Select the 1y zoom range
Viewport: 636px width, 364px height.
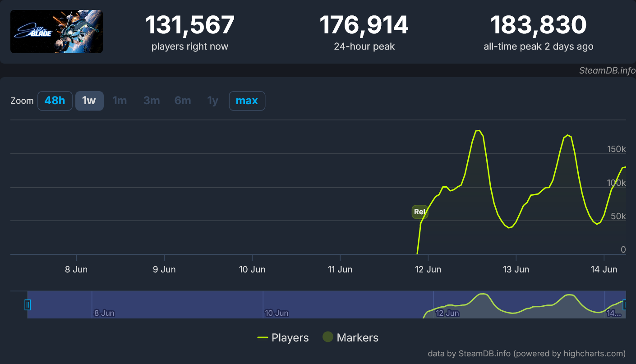(x=213, y=101)
